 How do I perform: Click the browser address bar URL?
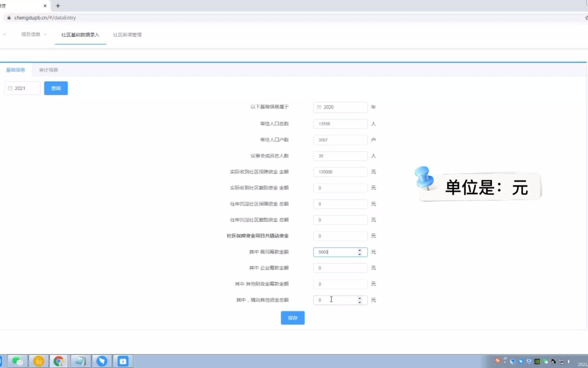coord(45,18)
